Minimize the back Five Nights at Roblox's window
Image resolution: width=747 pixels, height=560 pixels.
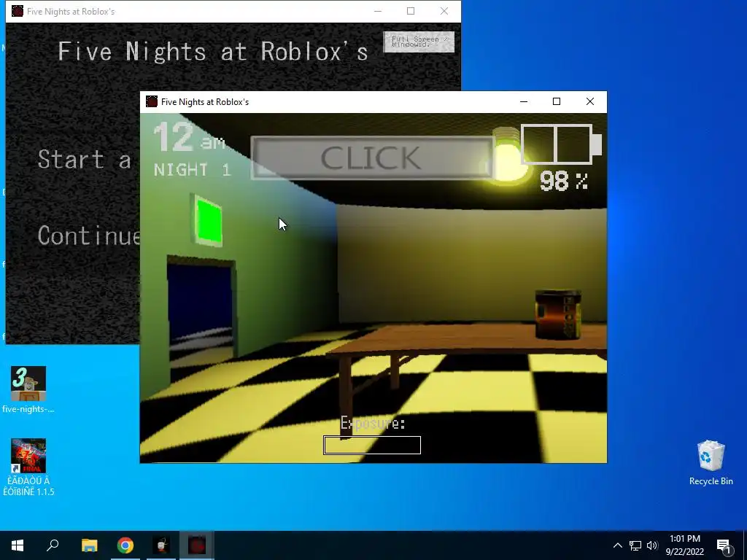point(378,11)
